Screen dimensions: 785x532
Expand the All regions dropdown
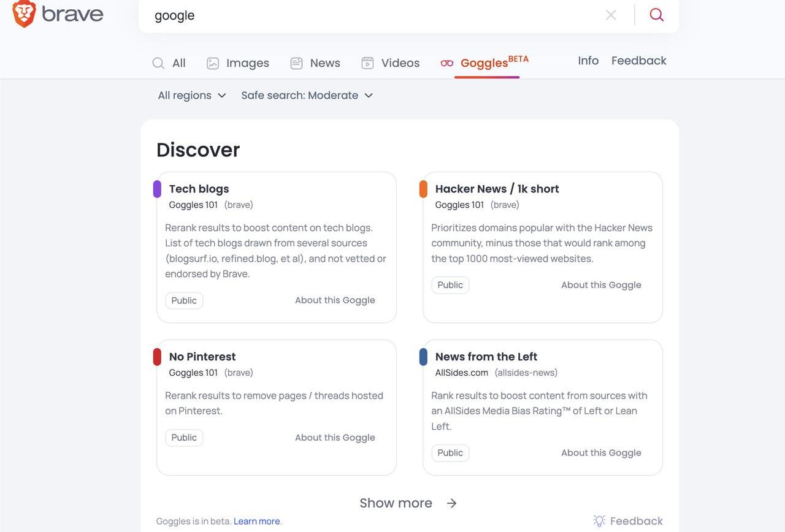(192, 96)
